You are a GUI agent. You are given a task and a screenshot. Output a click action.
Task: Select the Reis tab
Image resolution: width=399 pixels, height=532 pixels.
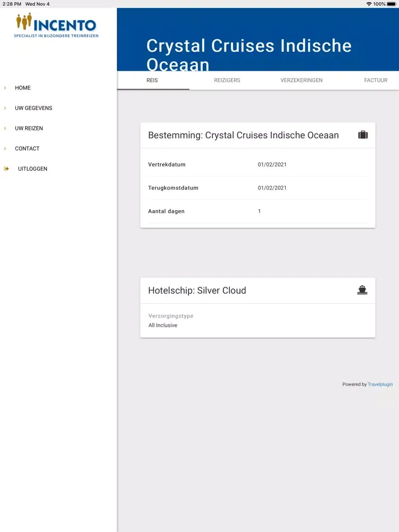tap(152, 80)
